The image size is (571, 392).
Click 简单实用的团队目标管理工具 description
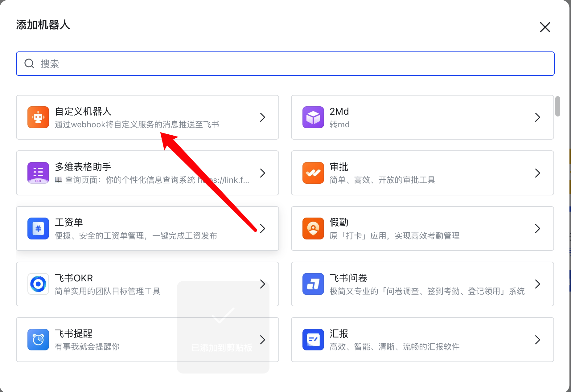(107, 291)
